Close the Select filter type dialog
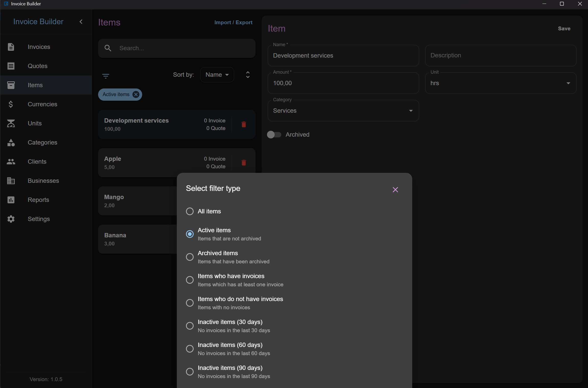This screenshot has height=388, width=588. coord(395,190)
